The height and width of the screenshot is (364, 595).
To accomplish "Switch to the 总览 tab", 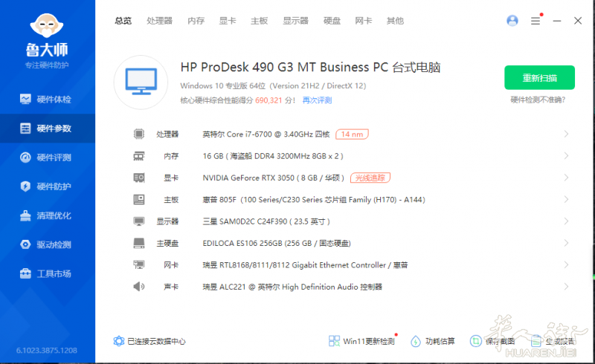I will tap(123, 21).
